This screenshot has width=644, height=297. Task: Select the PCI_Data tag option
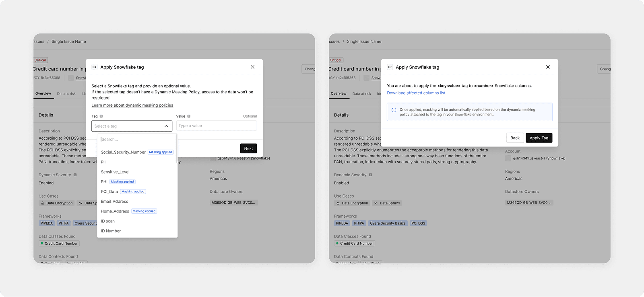click(x=109, y=192)
